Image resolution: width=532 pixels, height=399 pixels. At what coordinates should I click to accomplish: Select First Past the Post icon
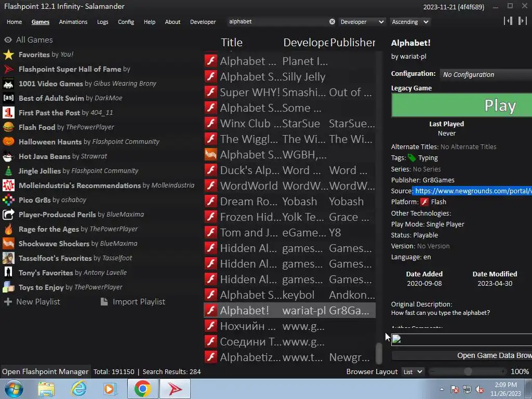pyautogui.click(x=8, y=113)
